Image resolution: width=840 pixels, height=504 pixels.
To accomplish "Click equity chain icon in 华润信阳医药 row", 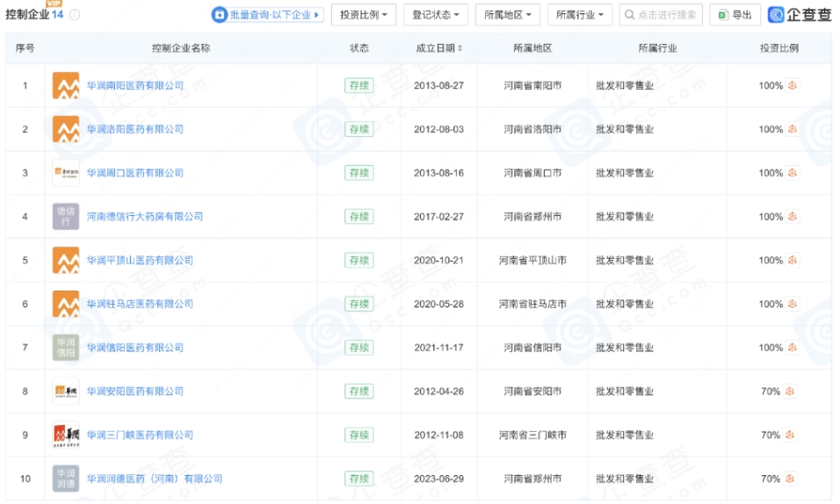I will tap(793, 347).
